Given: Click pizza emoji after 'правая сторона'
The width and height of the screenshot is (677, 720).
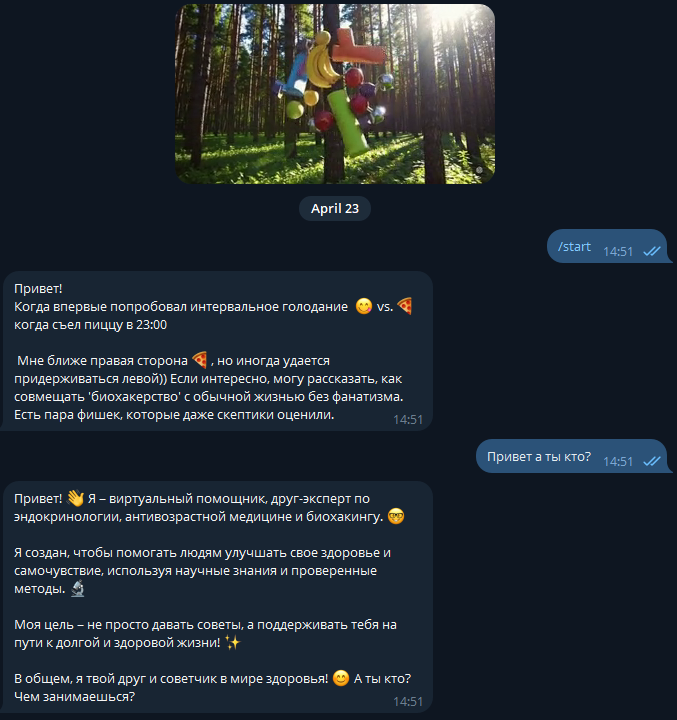Looking at the screenshot, I should tap(200, 360).
